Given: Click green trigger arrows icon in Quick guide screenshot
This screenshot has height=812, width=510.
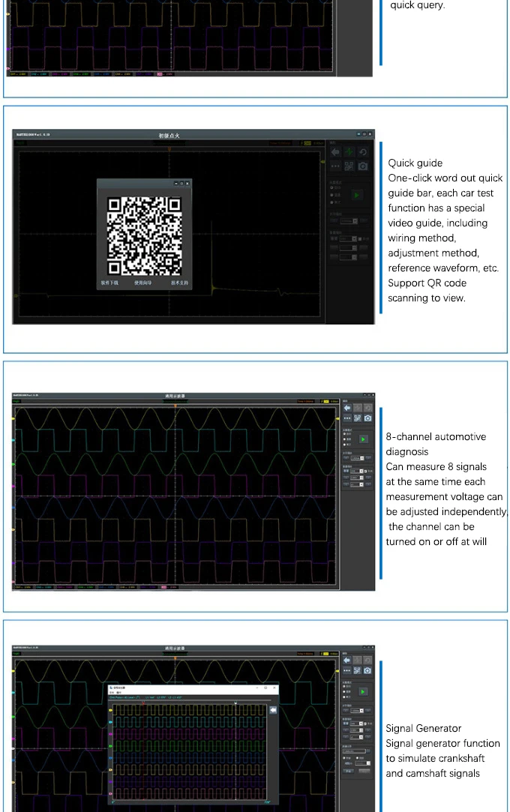Looking at the screenshot, I should click(349, 151).
